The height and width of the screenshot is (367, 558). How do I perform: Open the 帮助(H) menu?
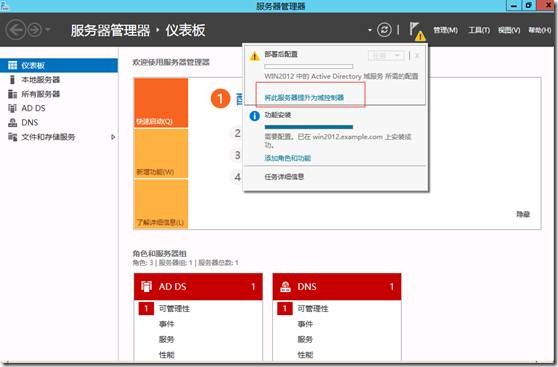(540, 30)
